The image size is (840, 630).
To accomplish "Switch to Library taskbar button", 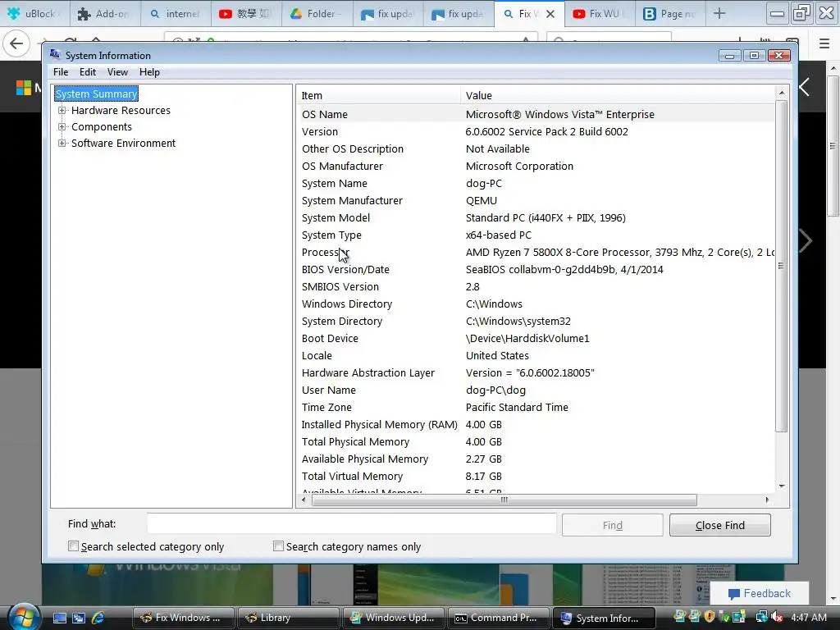I will [288, 618].
